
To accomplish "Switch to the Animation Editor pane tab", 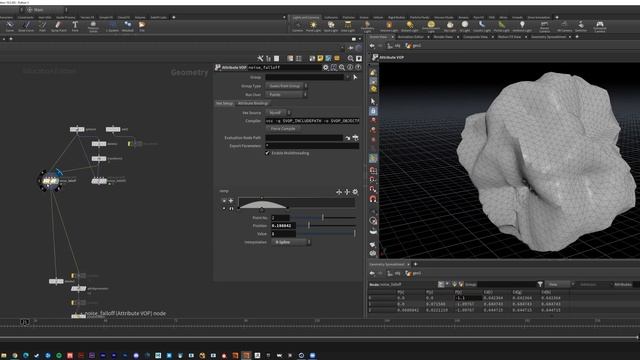I will pos(411,37).
